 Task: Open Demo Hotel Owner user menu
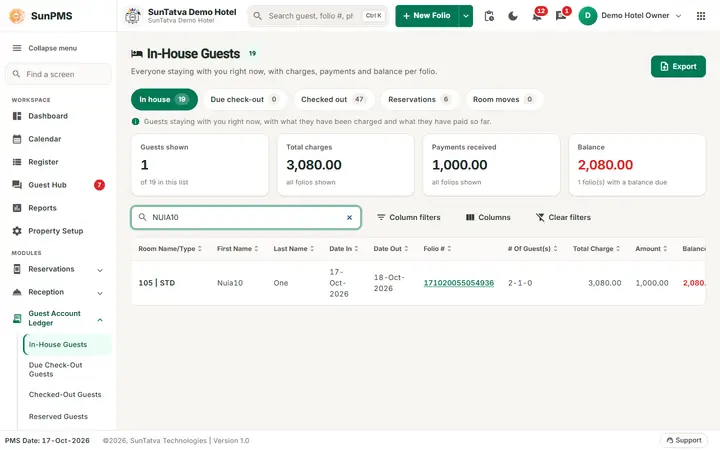pos(630,16)
